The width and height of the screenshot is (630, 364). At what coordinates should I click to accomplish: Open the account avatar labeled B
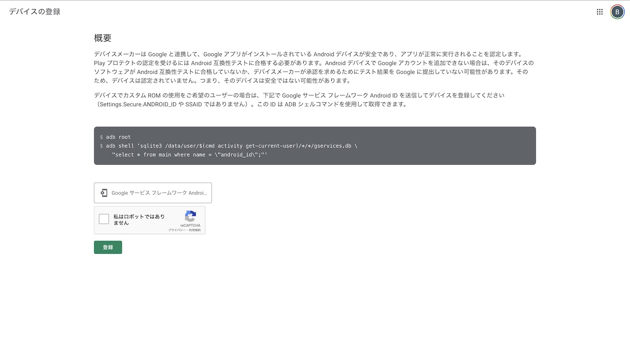(617, 12)
